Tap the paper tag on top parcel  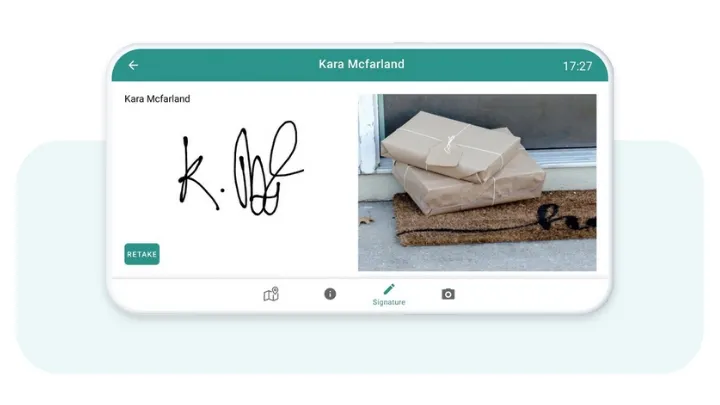point(444,156)
